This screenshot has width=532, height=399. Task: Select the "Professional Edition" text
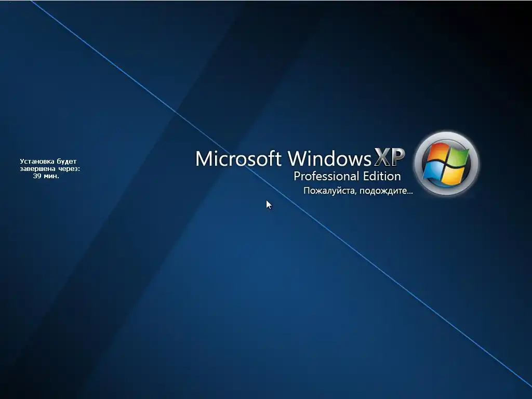[347, 176]
